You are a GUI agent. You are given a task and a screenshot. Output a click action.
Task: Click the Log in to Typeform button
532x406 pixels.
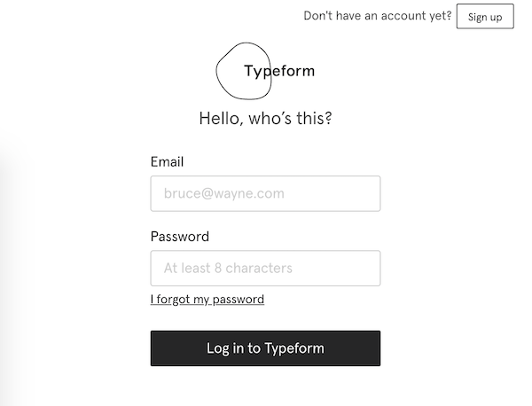(265, 348)
